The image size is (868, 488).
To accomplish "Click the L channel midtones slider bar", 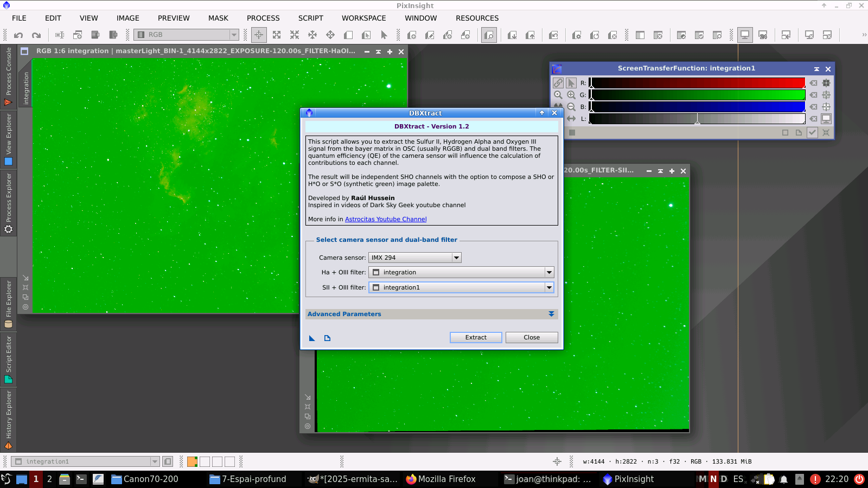I will tap(697, 119).
